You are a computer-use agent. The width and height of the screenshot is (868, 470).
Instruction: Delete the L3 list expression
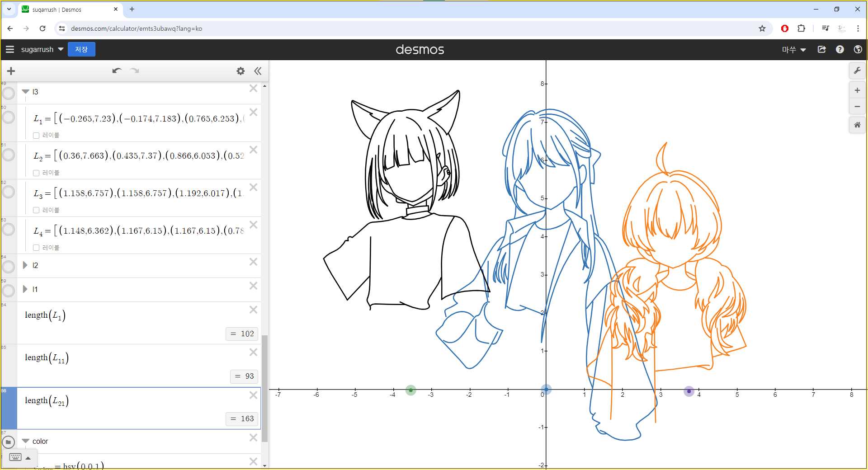[x=254, y=187]
